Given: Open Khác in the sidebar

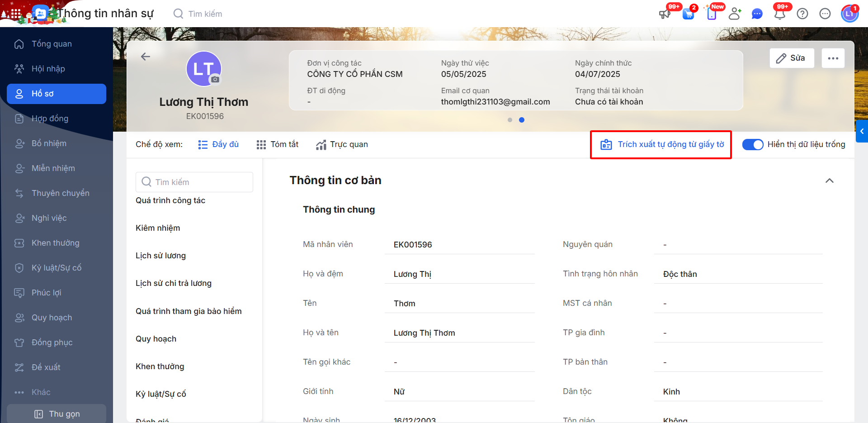Looking at the screenshot, I should (57, 392).
